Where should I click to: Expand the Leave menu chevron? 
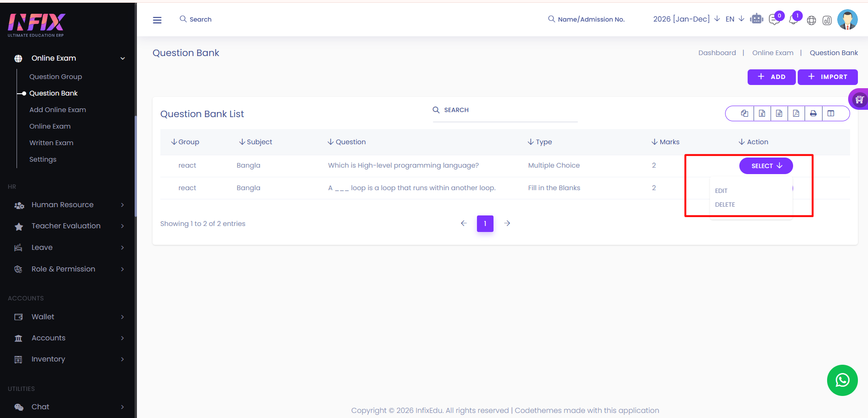click(x=123, y=248)
